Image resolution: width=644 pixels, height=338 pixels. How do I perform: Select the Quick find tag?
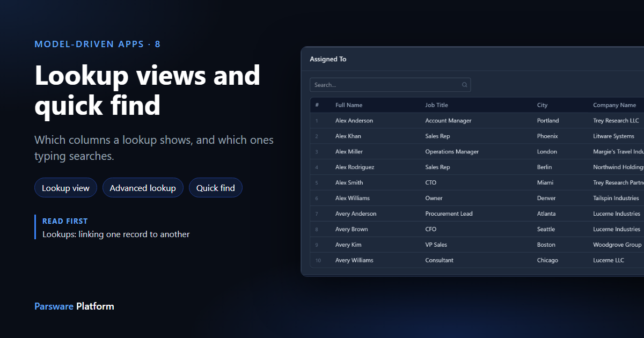click(216, 188)
